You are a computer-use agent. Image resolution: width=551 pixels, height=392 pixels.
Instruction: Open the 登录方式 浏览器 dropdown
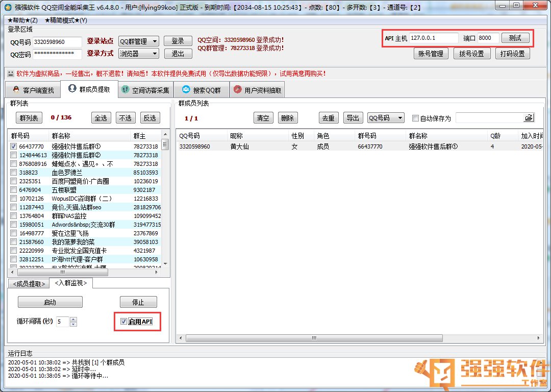(x=138, y=54)
